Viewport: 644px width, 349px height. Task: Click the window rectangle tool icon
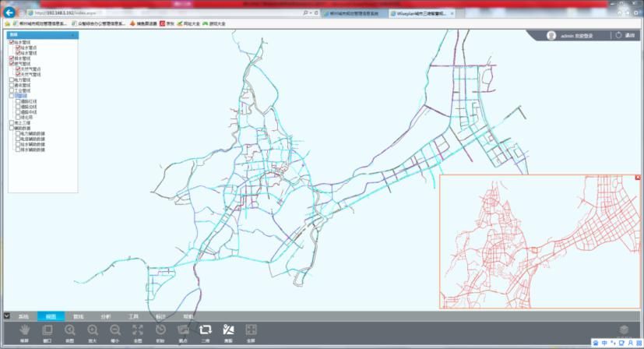click(x=47, y=331)
